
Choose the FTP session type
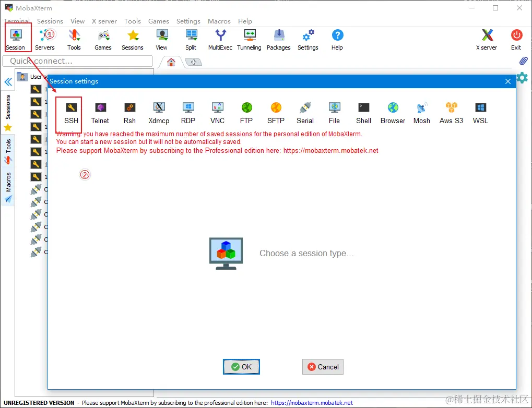[246, 113]
